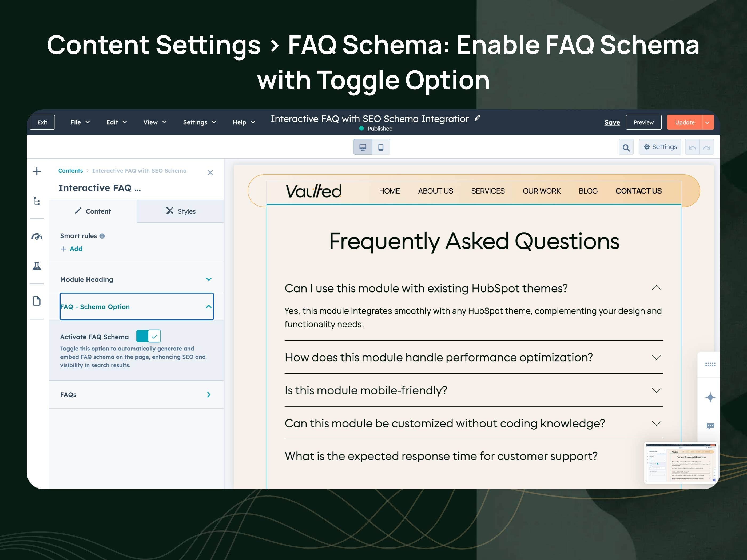The image size is (747, 560).
Task: Click the Preview button
Action: 643,122
